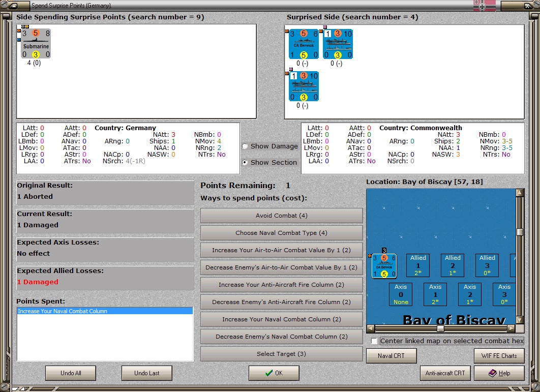Click the map horizontal scrollbar thumb
Screen dimensions: 540x392
[440, 328]
